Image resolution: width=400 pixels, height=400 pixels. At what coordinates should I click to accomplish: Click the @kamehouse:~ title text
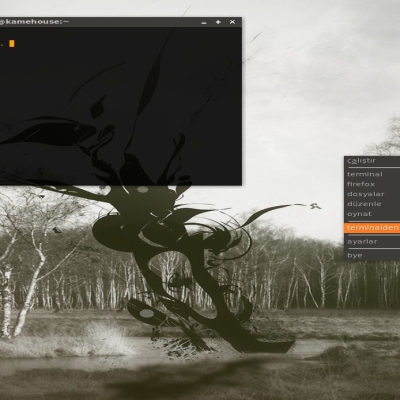pyautogui.click(x=34, y=22)
